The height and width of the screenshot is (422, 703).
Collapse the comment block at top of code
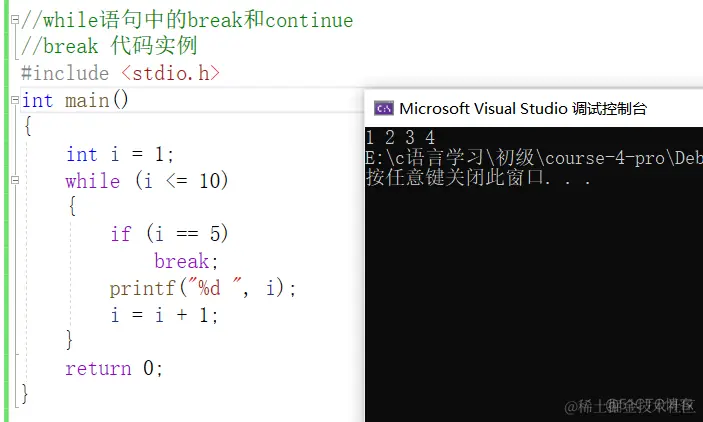15,19
